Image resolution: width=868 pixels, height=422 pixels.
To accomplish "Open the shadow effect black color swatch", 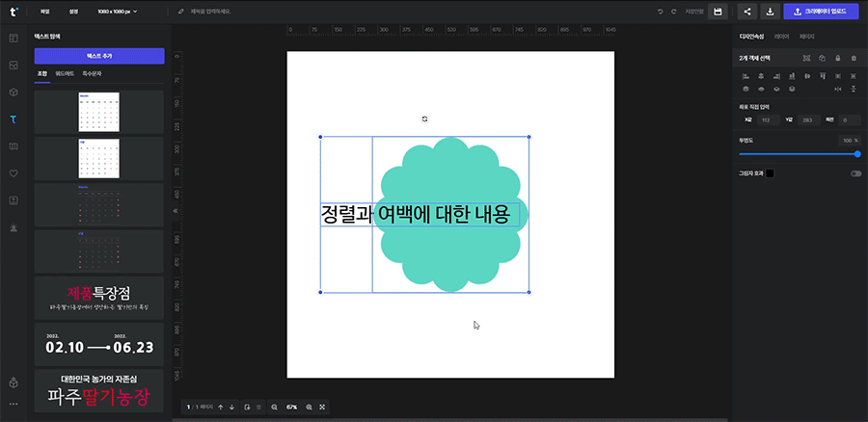I will click(x=770, y=173).
